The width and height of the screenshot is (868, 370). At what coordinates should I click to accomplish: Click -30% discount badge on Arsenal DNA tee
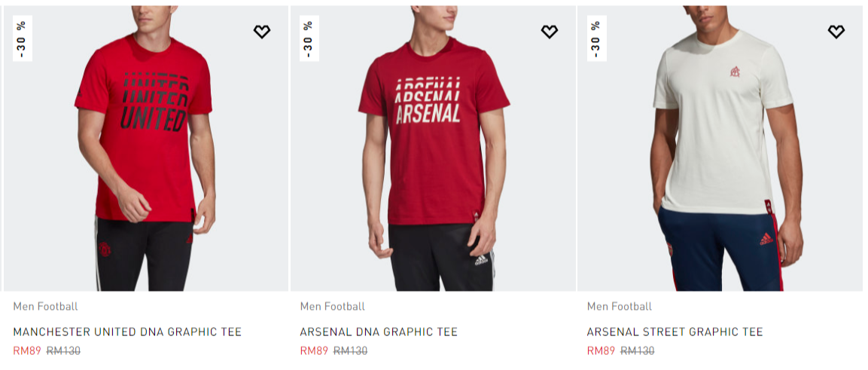(309, 38)
